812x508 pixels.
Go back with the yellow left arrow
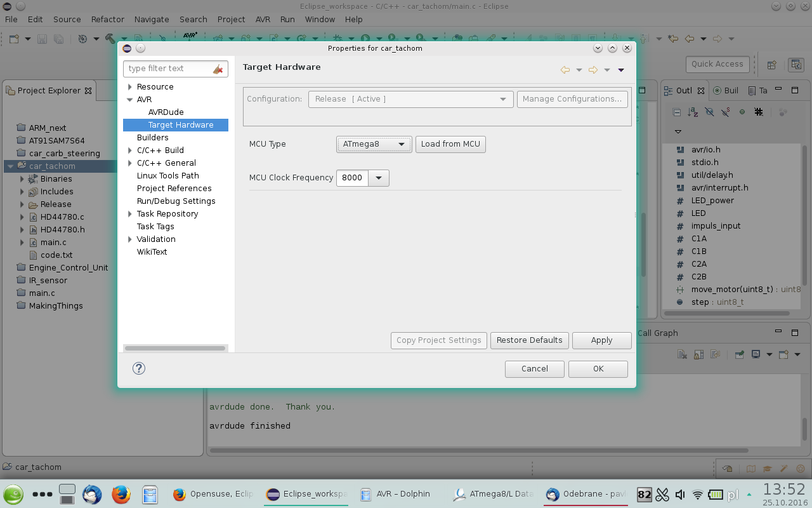coord(565,70)
